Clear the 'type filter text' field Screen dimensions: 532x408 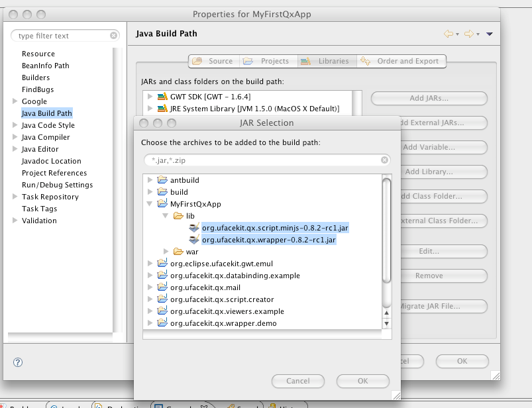[x=113, y=36]
